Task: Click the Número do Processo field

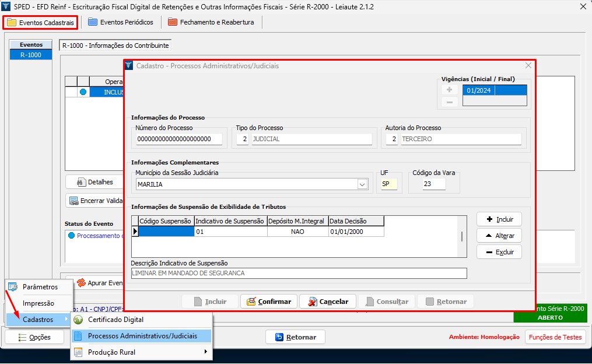Action: [x=178, y=139]
